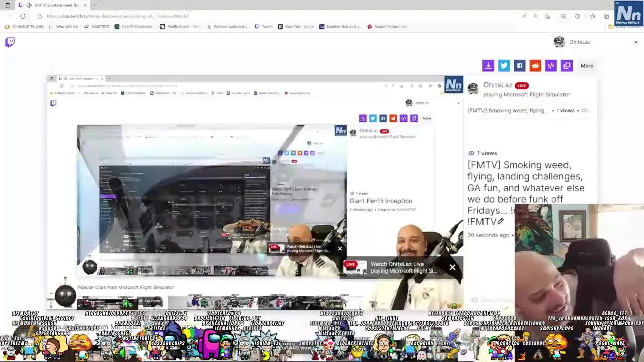This screenshot has width=644, height=362.
Task: Open the 'Number that guts...' bookmark
Action: click(339, 27)
